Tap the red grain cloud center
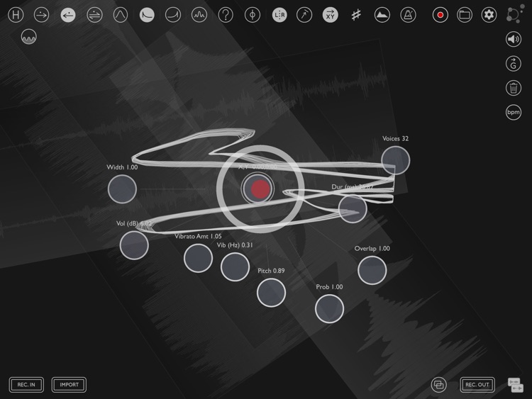This screenshot has height=399, width=532. (260, 189)
